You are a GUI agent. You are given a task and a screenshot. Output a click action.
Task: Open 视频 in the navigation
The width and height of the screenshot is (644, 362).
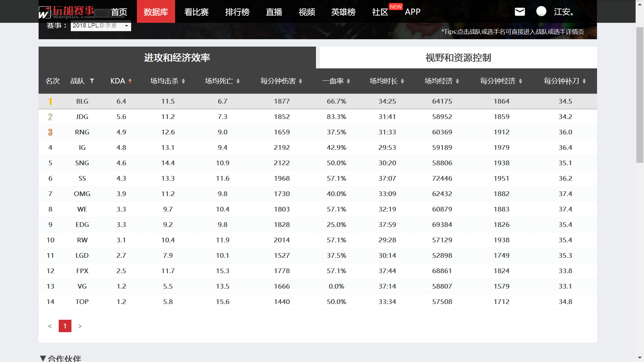click(307, 12)
